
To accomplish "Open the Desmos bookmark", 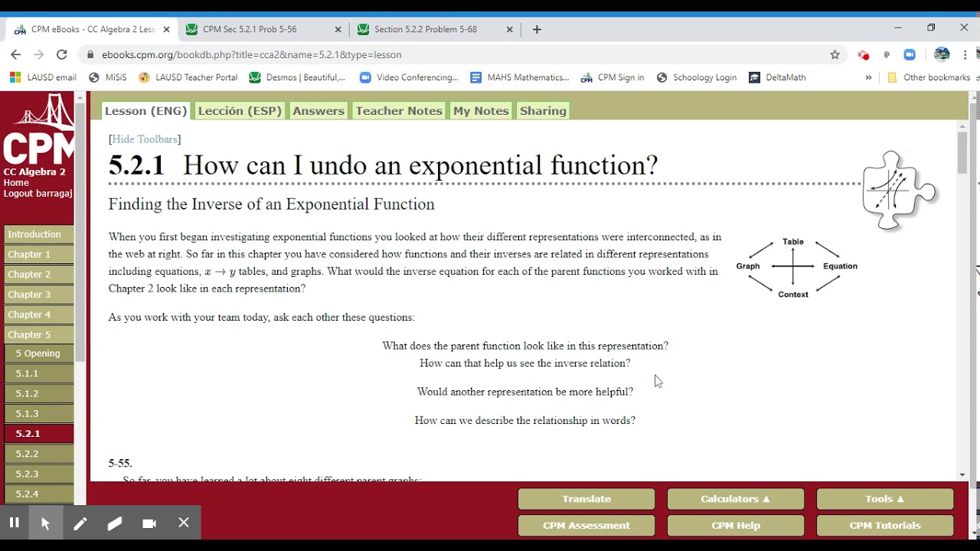I will pyautogui.click(x=298, y=77).
